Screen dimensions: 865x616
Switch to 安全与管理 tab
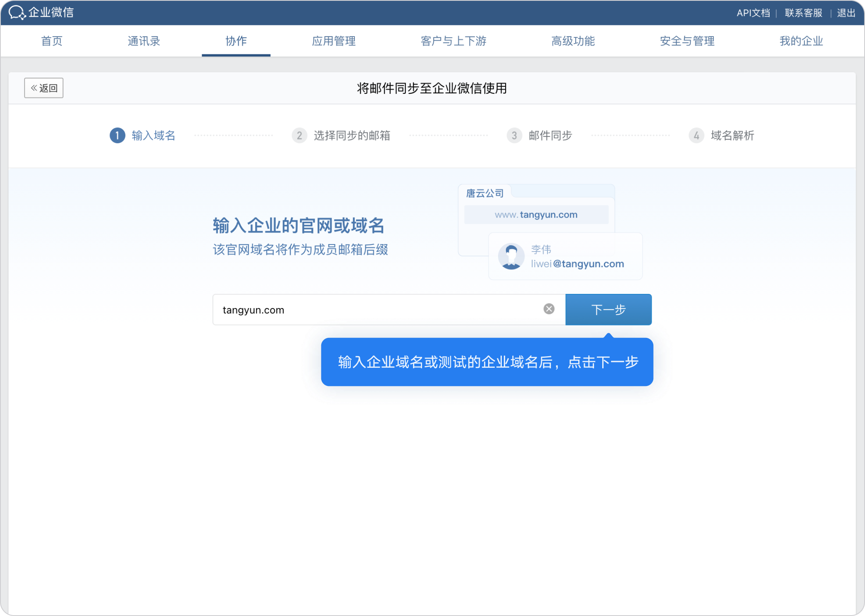pyautogui.click(x=687, y=41)
